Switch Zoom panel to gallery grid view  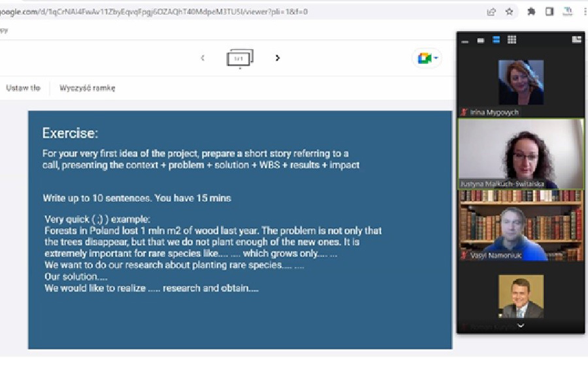click(512, 40)
